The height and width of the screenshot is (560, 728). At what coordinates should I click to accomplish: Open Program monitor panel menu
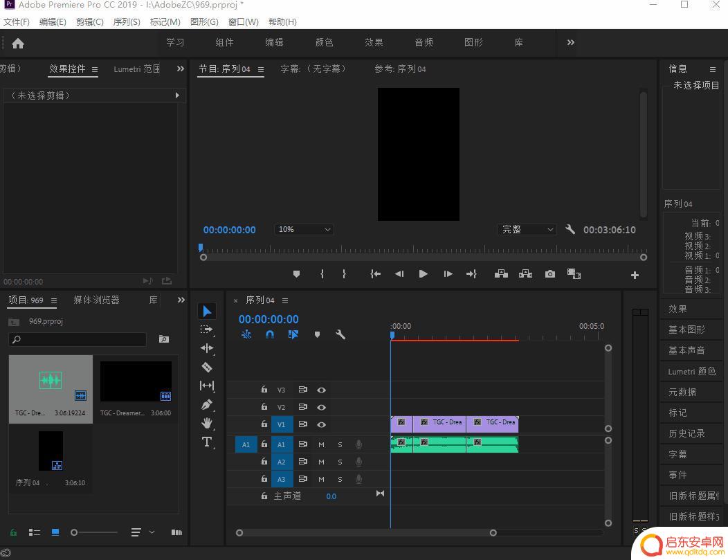tap(261, 69)
